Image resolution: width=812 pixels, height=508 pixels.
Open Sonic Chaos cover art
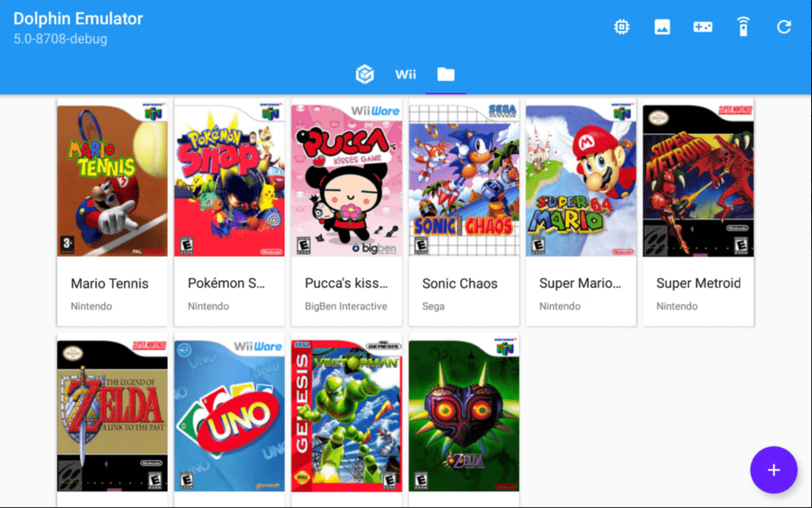[x=464, y=180]
